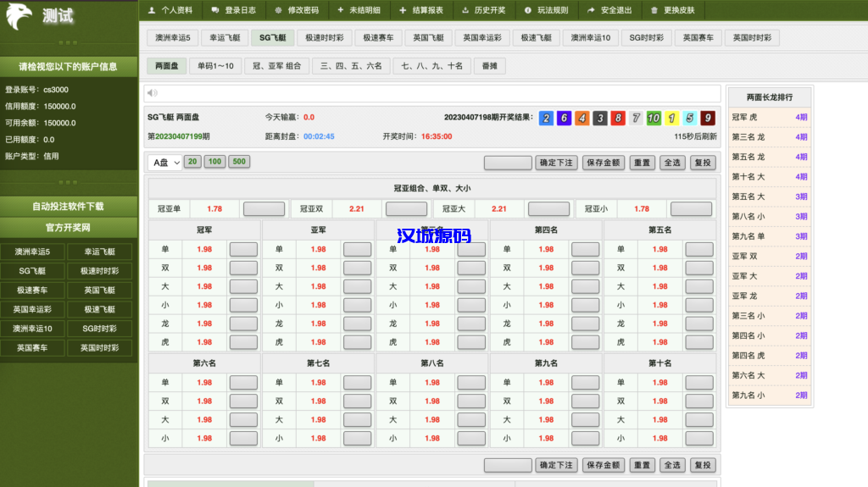
Task: Switch to 英国时时彩 game tab
Action: (x=752, y=37)
